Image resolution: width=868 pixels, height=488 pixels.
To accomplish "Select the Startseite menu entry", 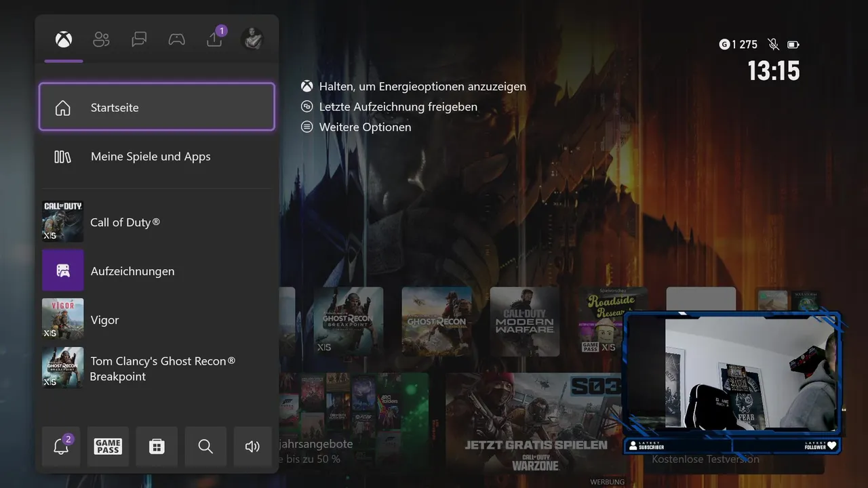I will point(157,107).
